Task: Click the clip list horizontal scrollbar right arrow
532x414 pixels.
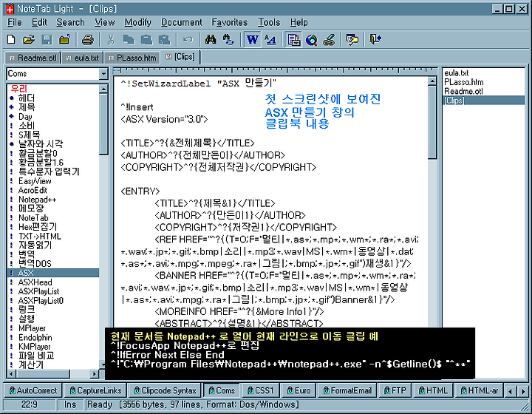Action: 95,374
